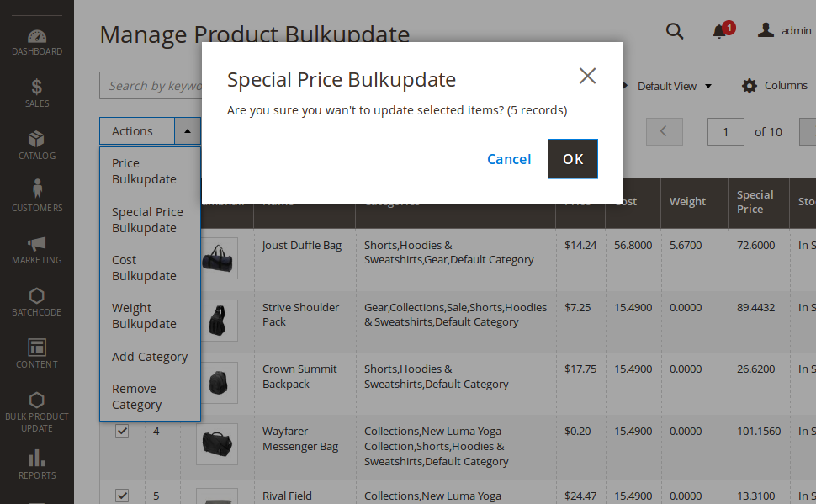Screen dimensions: 816x504
Task: Cancel the Special Price Bulkupdate dialog
Action: click(x=509, y=159)
